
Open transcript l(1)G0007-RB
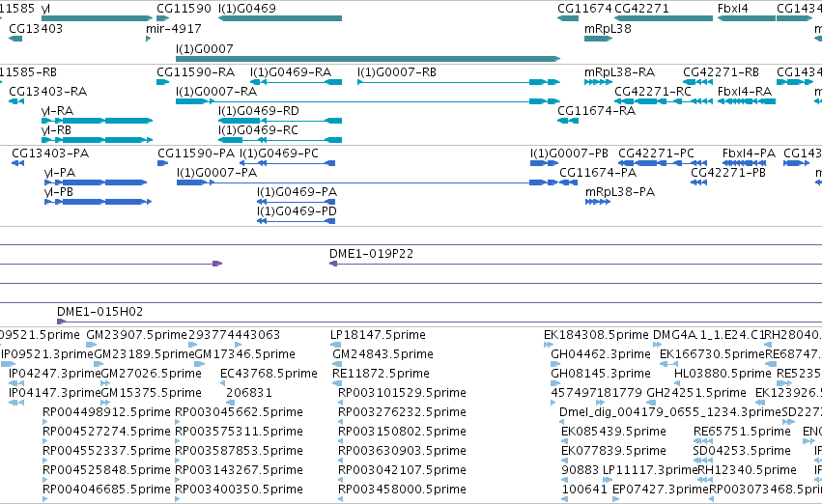tap(397, 71)
